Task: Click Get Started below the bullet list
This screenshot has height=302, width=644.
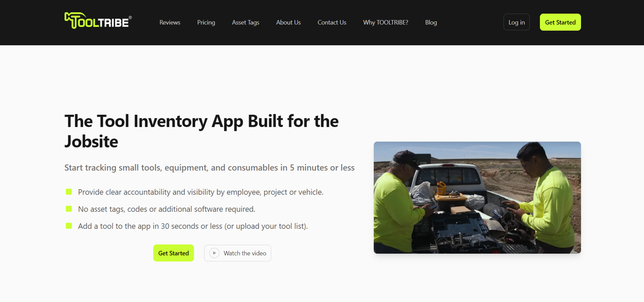Action: (174, 253)
